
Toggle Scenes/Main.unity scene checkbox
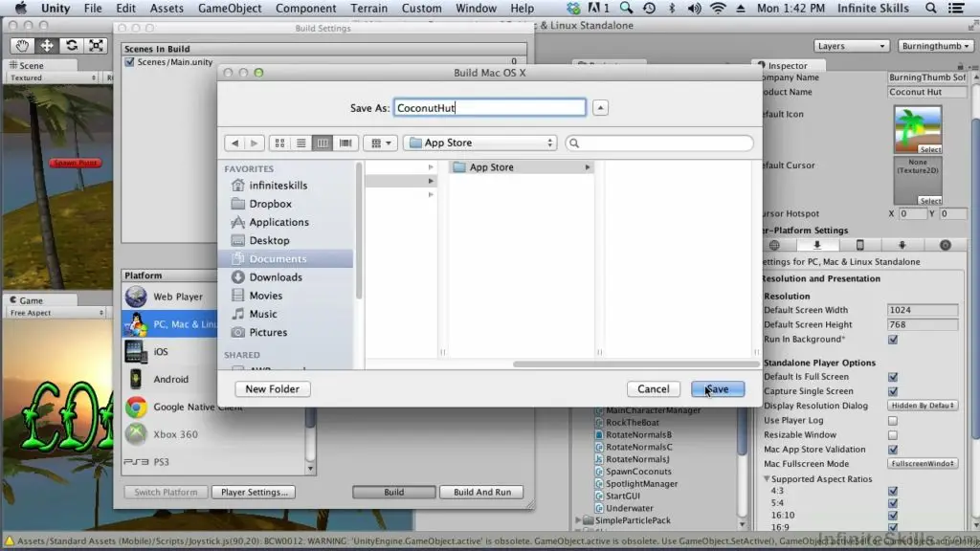click(x=129, y=62)
